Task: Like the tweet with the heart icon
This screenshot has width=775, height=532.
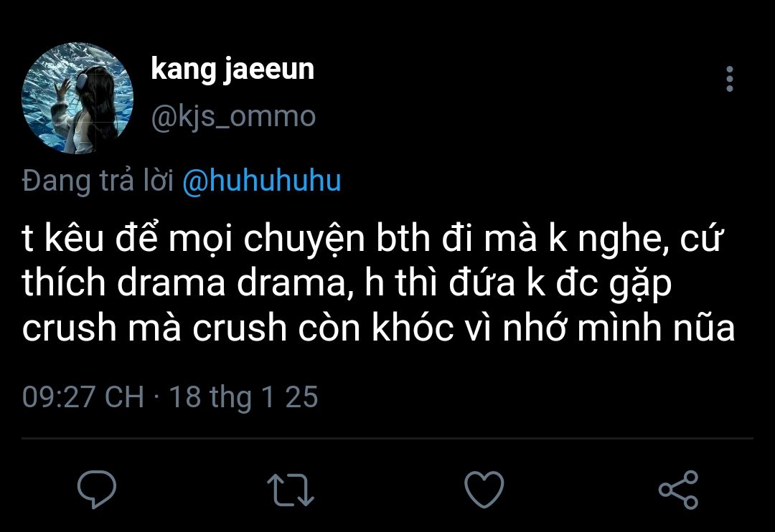Action: coord(484,489)
